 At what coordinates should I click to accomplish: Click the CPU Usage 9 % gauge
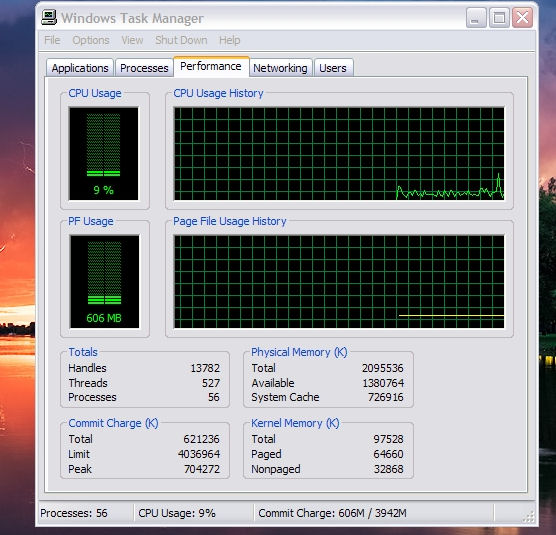(104, 154)
